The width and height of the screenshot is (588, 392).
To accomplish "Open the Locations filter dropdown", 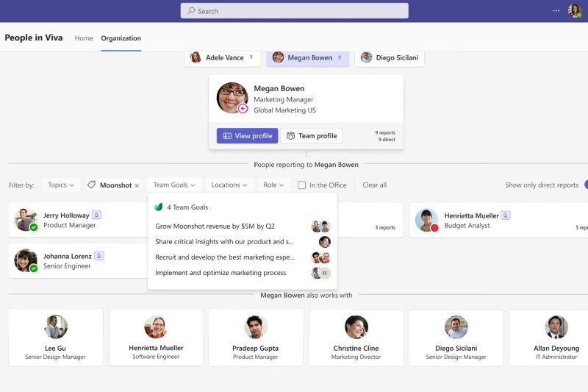I will (x=229, y=185).
